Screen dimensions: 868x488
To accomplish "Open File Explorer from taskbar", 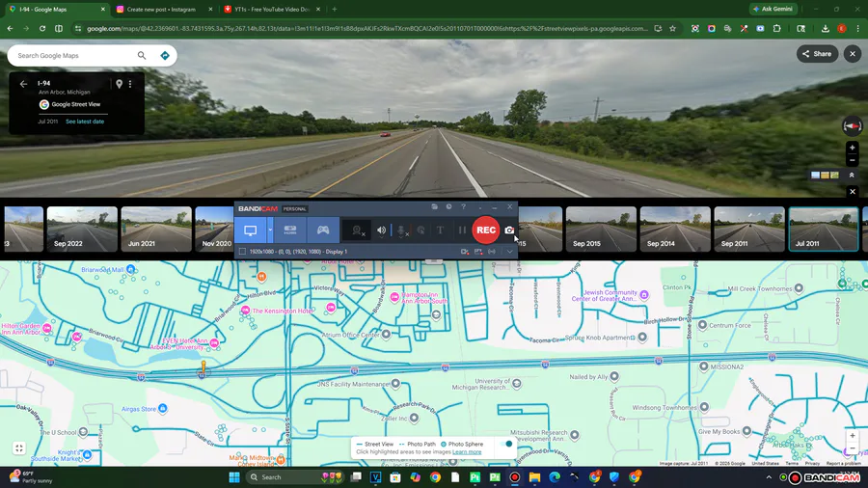I will pos(534,477).
